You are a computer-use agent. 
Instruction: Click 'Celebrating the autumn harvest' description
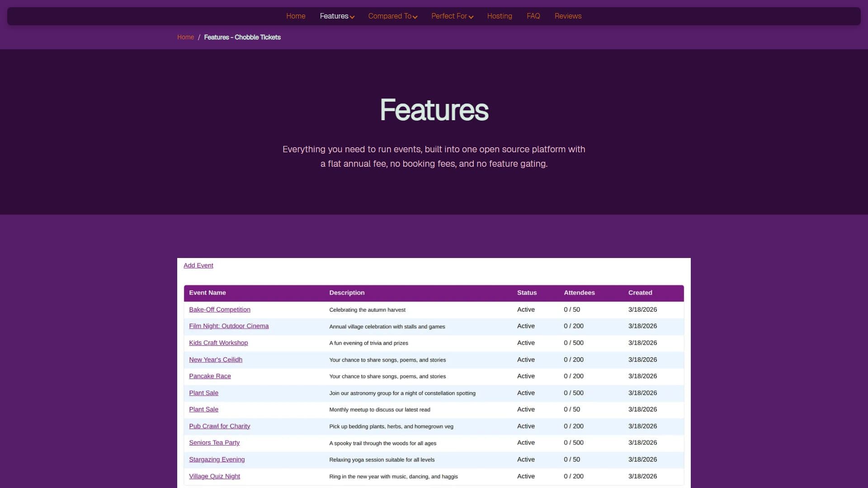click(x=367, y=310)
